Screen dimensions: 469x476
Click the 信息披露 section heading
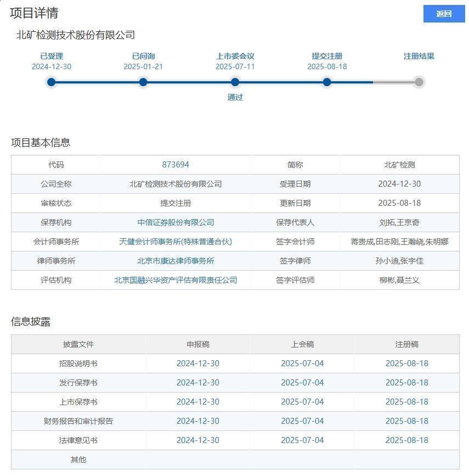(x=31, y=322)
